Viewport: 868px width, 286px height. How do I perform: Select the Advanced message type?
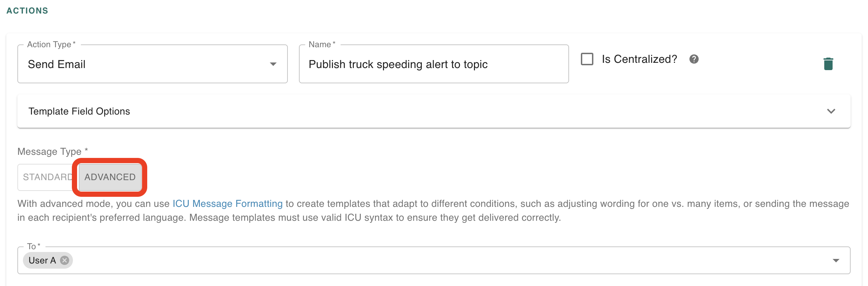pyautogui.click(x=110, y=177)
